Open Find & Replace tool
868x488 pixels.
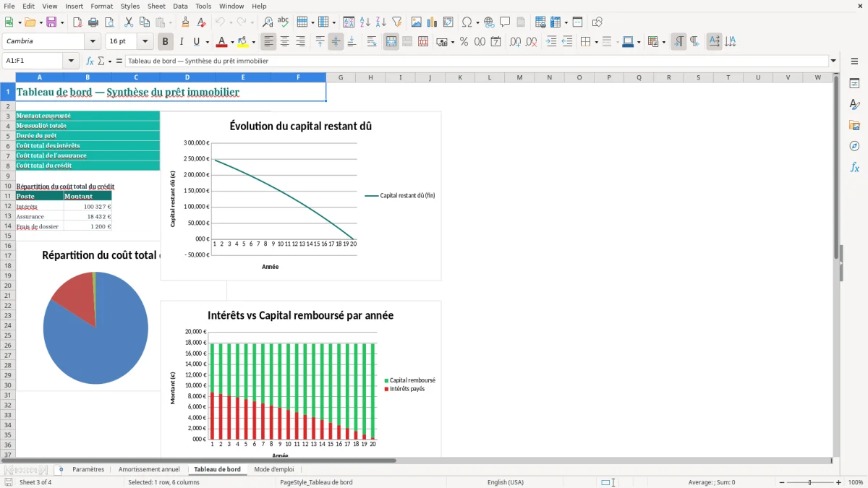tap(268, 22)
